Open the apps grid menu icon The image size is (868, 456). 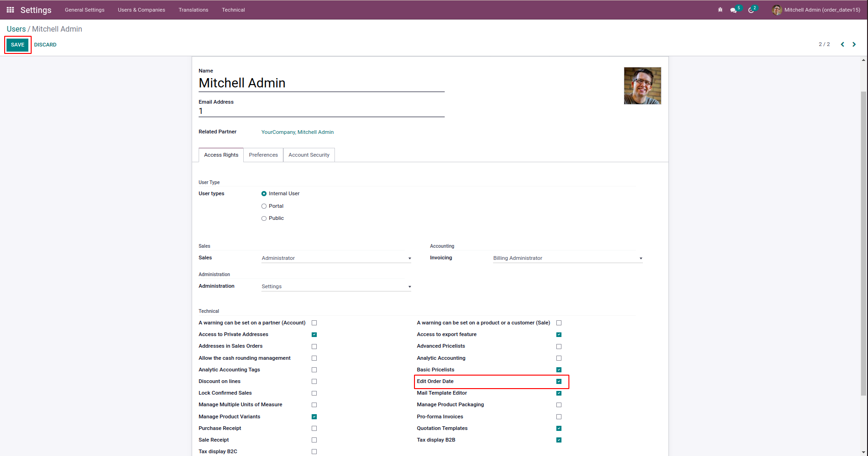pos(10,10)
